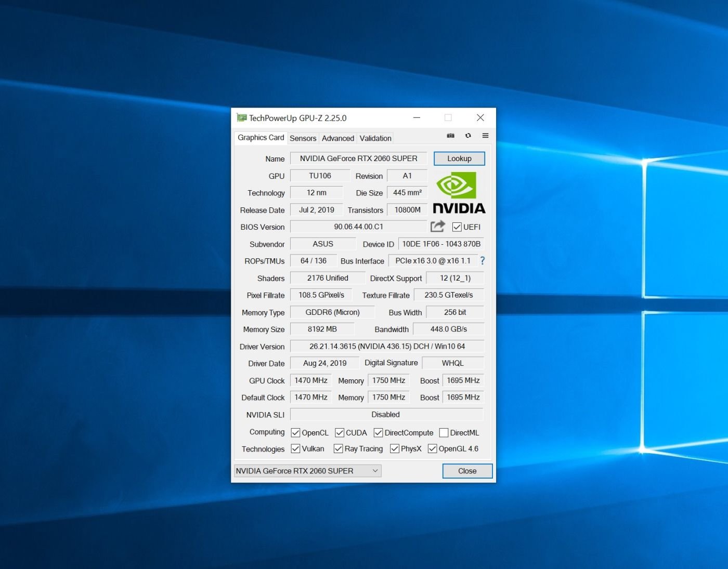Toggle the OpenCL checkbox
Screen dimensions: 728x569
point(295,433)
